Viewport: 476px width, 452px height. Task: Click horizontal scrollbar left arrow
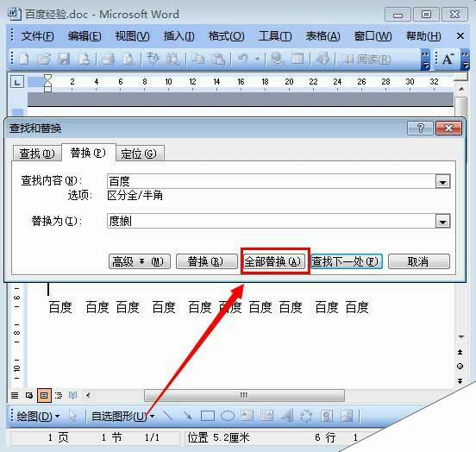[88, 395]
